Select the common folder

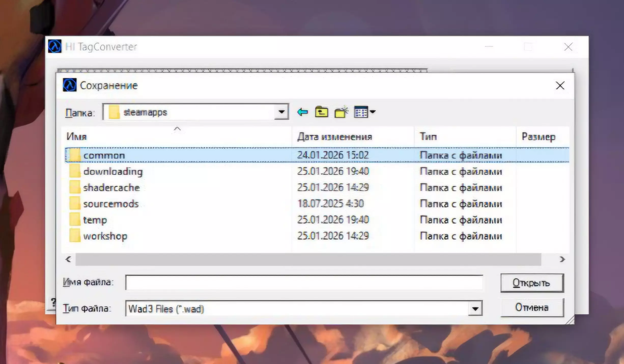[104, 155]
